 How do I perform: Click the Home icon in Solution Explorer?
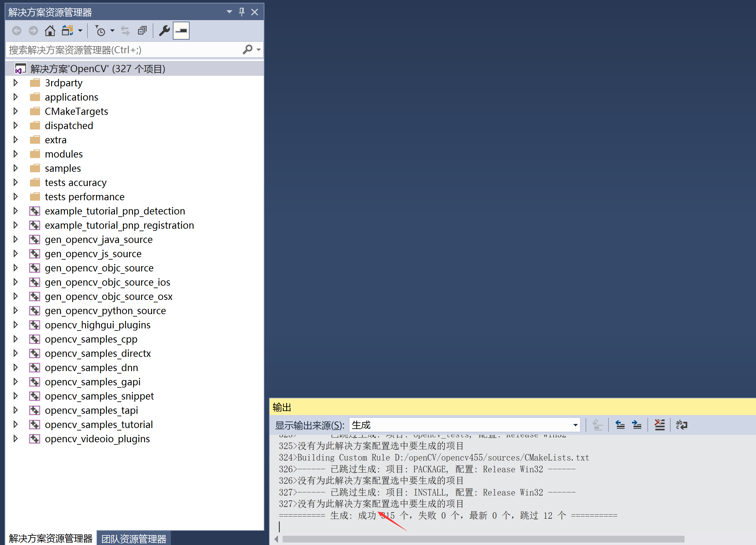click(x=50, y=31)
